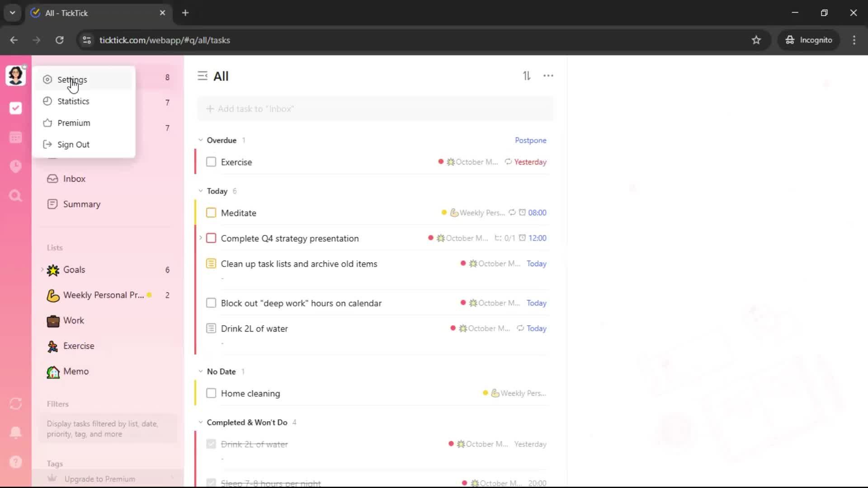Select Settings from the profile menu
The height and width of the screenshot is (488, 868).
pyautogui.click(x=72, y=80)
